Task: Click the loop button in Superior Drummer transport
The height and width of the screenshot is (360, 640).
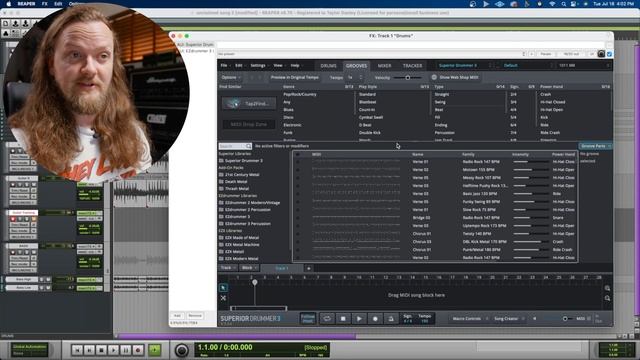Action: (x=327, y=318)
